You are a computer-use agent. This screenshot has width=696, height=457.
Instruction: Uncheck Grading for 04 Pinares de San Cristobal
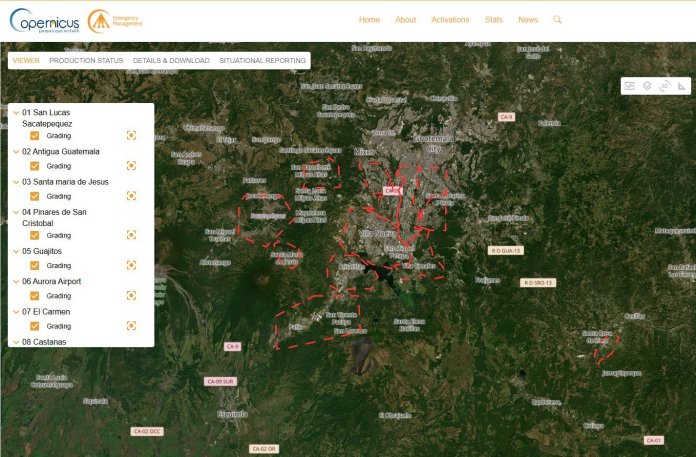pos(35,235)
